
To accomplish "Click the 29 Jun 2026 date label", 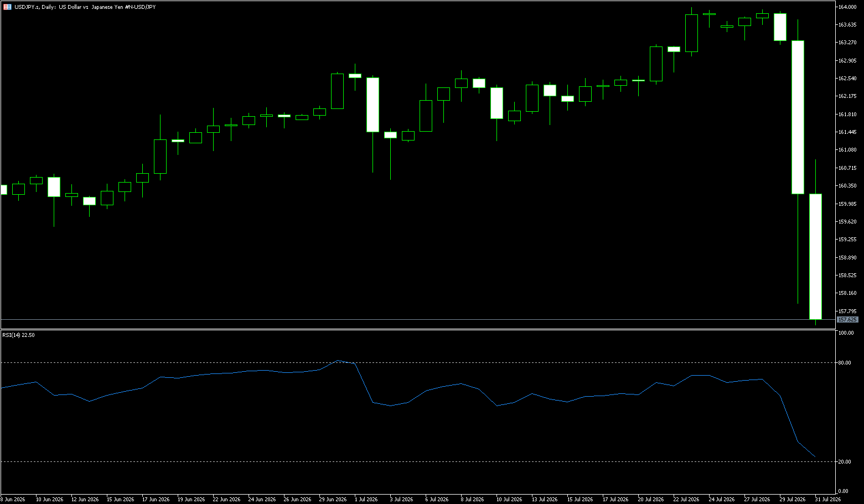I will 333,499.
